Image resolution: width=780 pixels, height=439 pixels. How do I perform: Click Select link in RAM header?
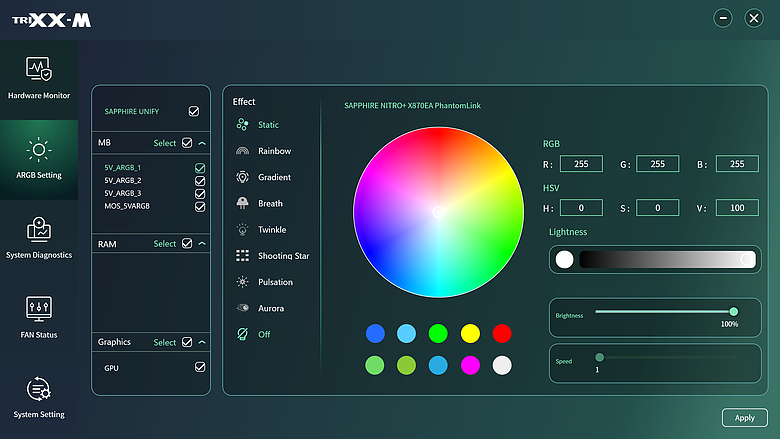(165, 244)
